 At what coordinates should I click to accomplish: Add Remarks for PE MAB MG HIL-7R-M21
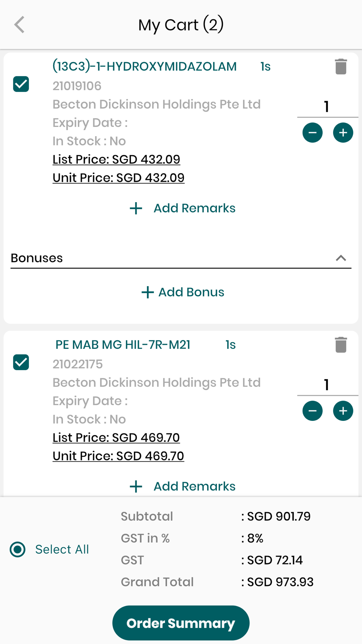click(183, 486)
